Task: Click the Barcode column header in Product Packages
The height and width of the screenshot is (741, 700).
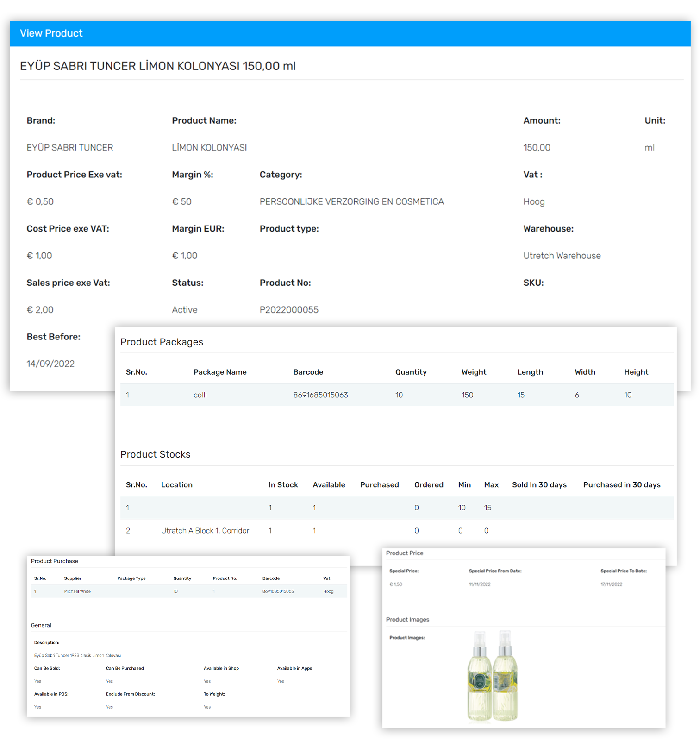Action: (308, 372)
